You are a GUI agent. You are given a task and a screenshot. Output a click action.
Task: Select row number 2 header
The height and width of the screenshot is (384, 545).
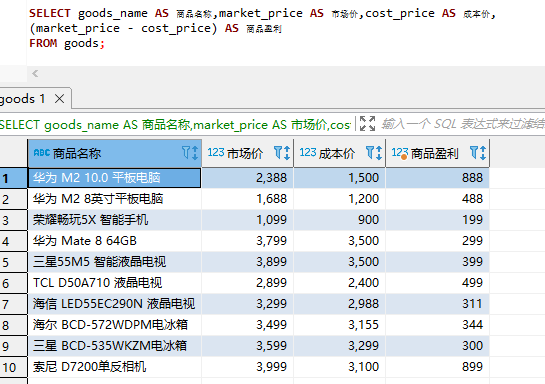tap(13, 199)
